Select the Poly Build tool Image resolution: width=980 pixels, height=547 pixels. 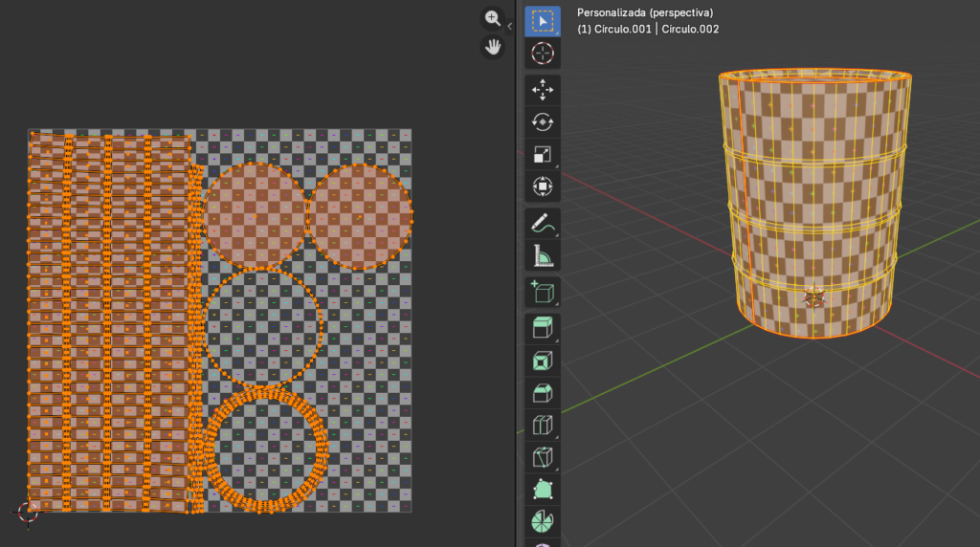click(x=543, y=490)
